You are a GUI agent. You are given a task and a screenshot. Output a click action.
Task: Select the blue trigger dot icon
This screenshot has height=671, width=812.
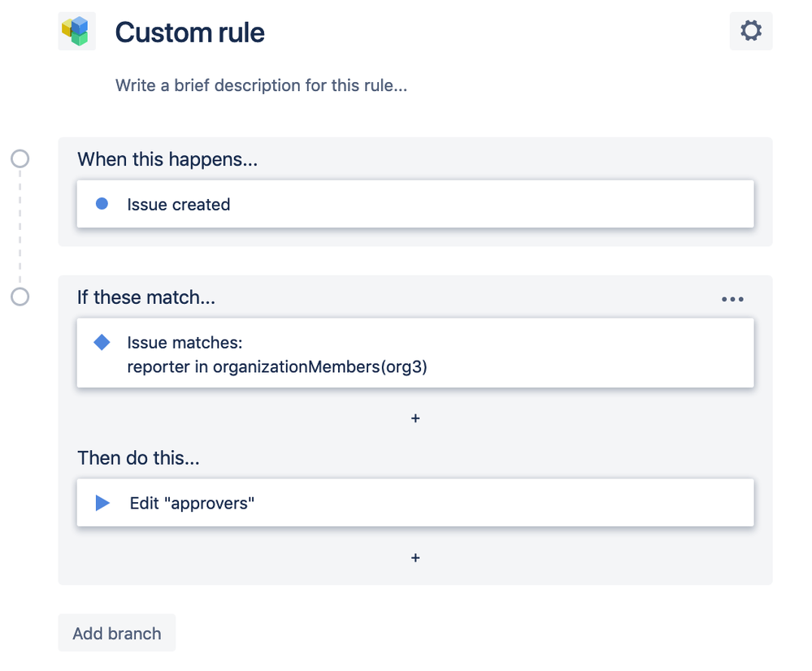pyautogui.click(x=102, y=204)
